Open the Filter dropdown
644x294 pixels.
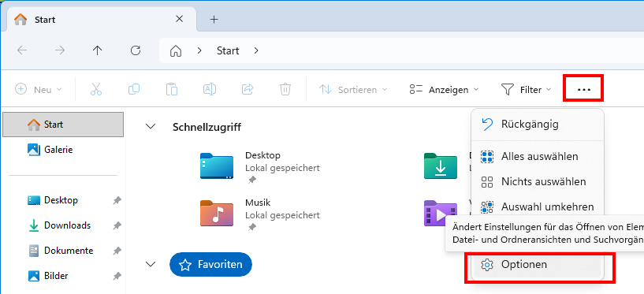click(x=526, y=89)
